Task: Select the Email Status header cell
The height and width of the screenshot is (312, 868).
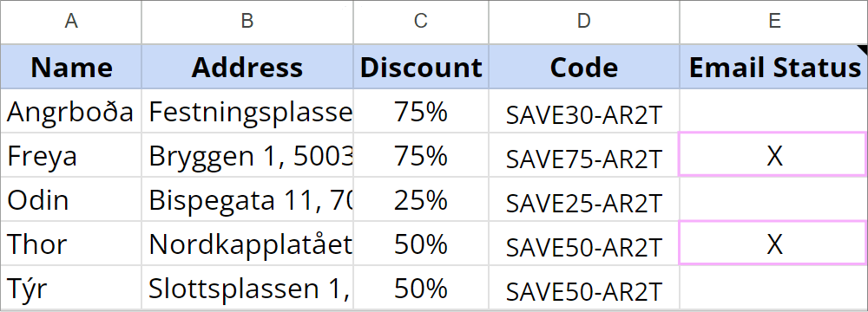Action: tap(774, 67)
